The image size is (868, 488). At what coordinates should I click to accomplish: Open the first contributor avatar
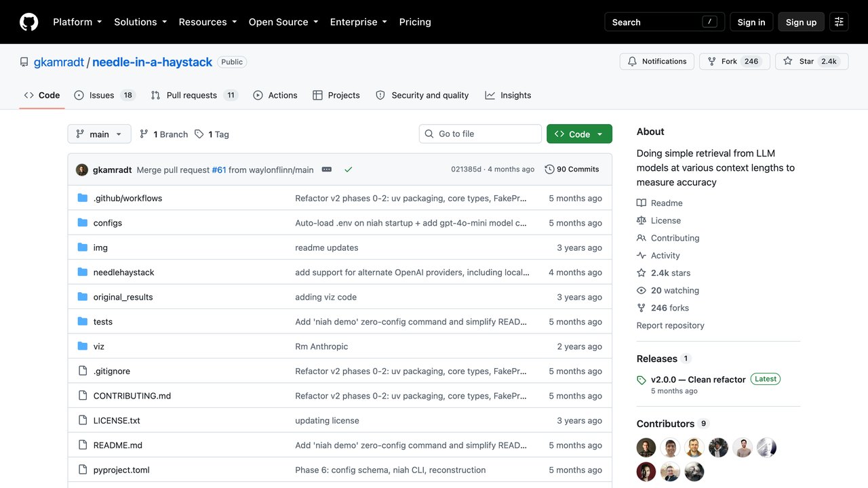[646, 447]
